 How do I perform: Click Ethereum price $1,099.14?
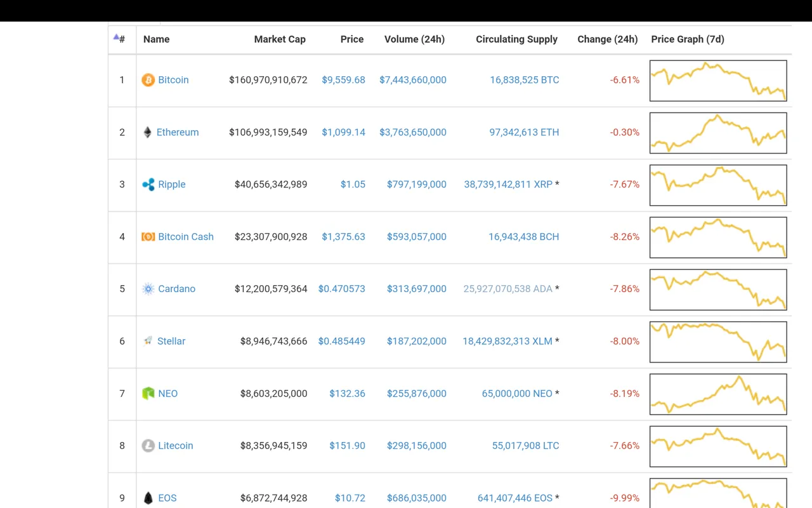coord(343,132)
